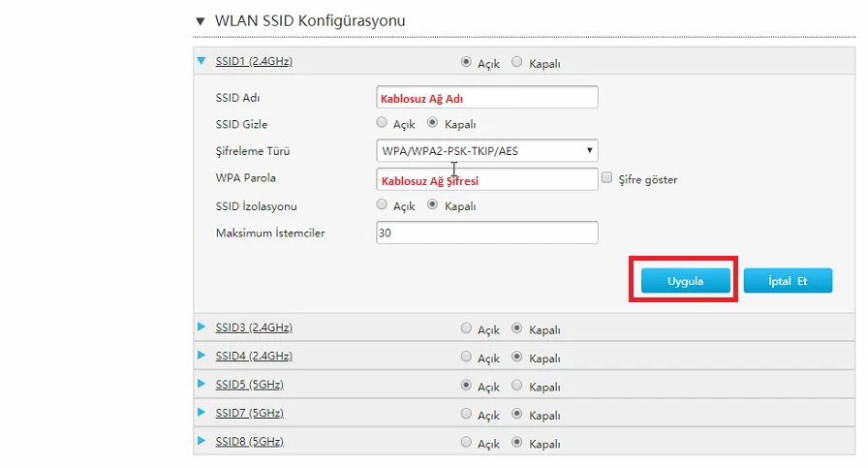Viewport: 868px width, 467px height.
Task: Collapse the SSID1 (2.4GHz) blue triangle
Action: 201,61
